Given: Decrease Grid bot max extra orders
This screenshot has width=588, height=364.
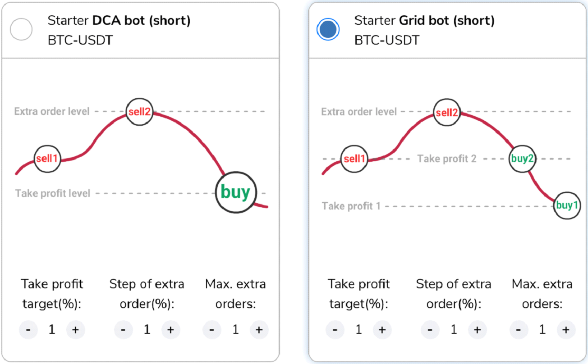Looking at the screenshot, I should (x=519, y=330).
